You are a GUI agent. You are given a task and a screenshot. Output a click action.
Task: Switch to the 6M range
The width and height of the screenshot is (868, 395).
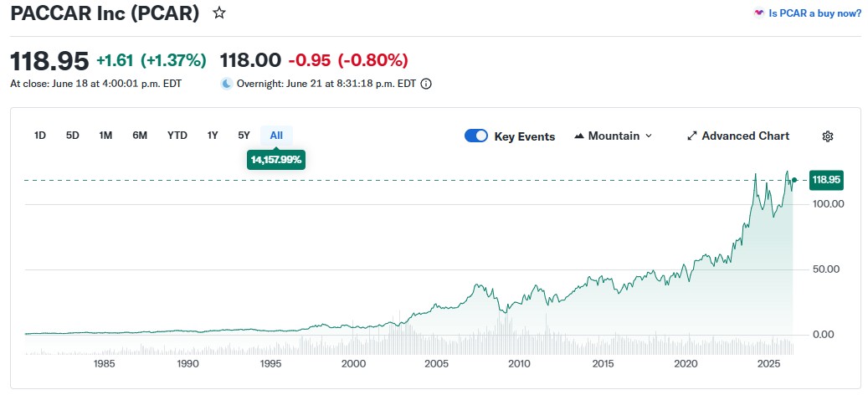pyautogui.click(x=140, y=136)
